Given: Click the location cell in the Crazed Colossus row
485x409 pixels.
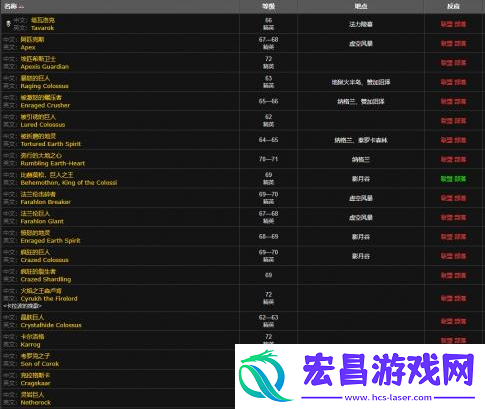Looking at the screenshot, I should tap(361, 256).
